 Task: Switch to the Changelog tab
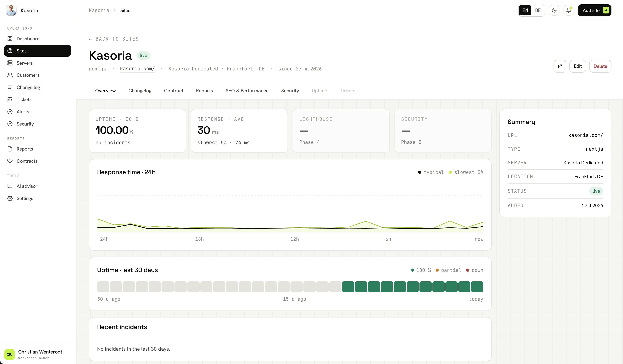click(x=140, y=91)
